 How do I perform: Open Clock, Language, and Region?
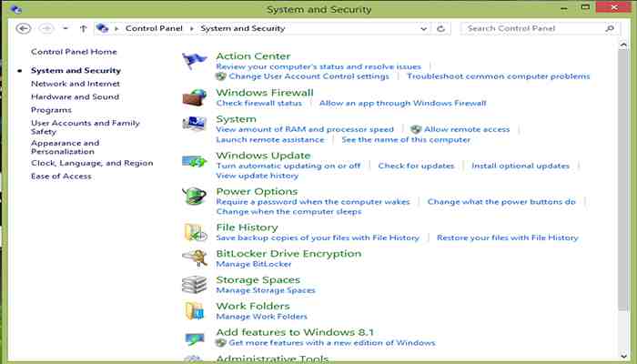(92, 163)
